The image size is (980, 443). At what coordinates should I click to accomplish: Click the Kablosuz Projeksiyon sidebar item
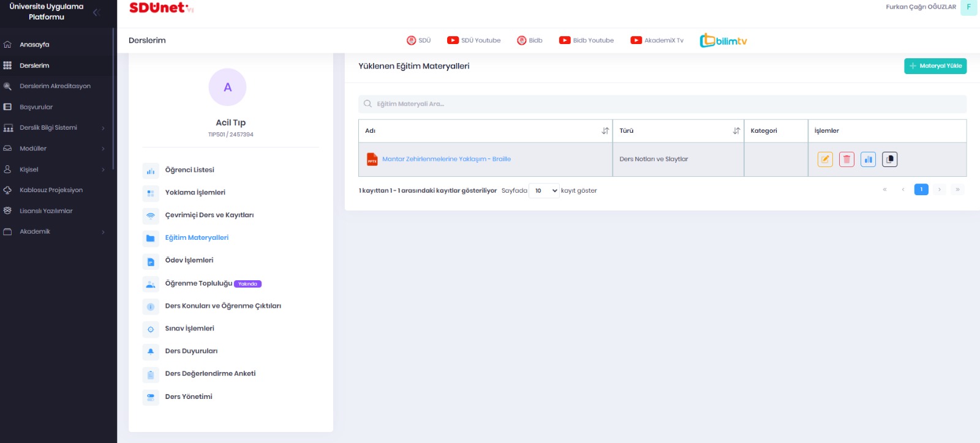pyautogui.click(x=51, y=190)
